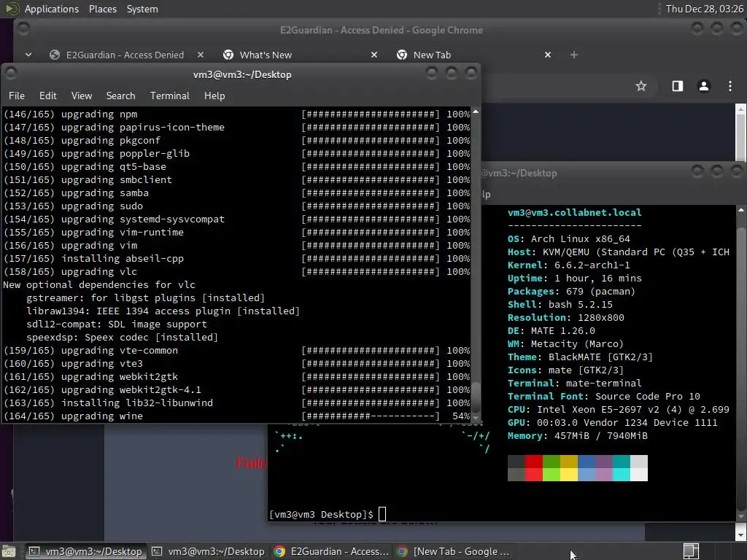Select second vm3@vm3:~/Desktop taskbar entry

tap(208, 551)
